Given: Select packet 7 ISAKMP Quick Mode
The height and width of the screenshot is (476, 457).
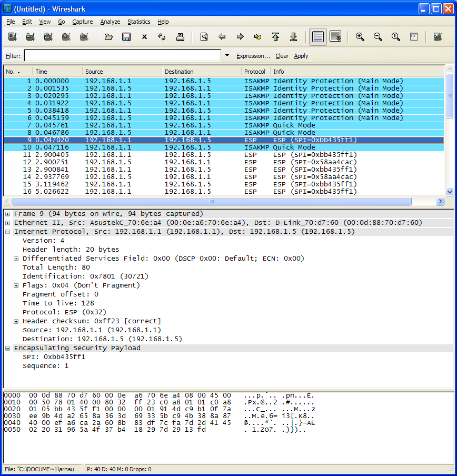Looking at the screenshot, I should (x=224, y=125).
